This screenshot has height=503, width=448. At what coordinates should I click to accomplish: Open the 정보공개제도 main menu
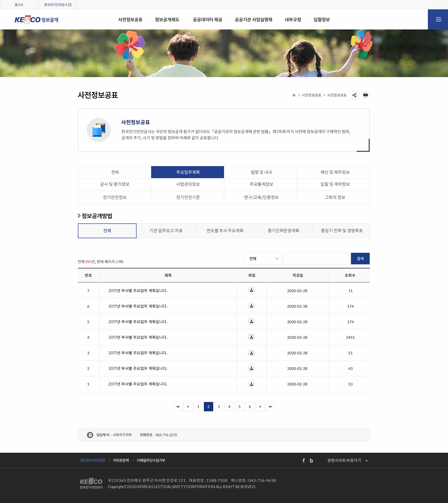click(167, 20)
